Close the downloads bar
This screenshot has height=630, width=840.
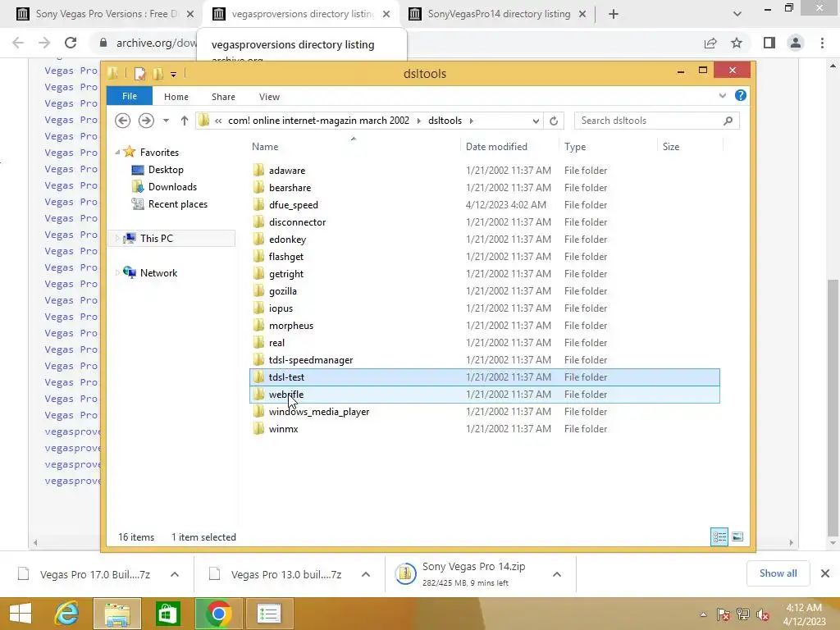pyautogui.click(x=825, y=573)
